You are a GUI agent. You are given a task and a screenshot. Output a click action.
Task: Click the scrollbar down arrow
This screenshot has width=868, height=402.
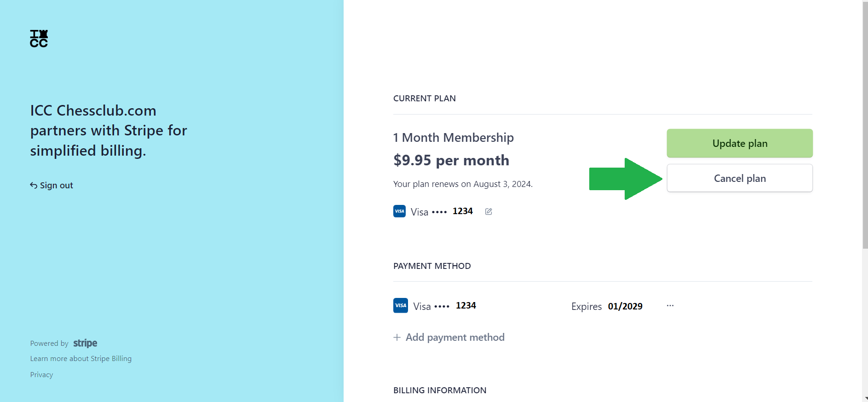(865, 399)
